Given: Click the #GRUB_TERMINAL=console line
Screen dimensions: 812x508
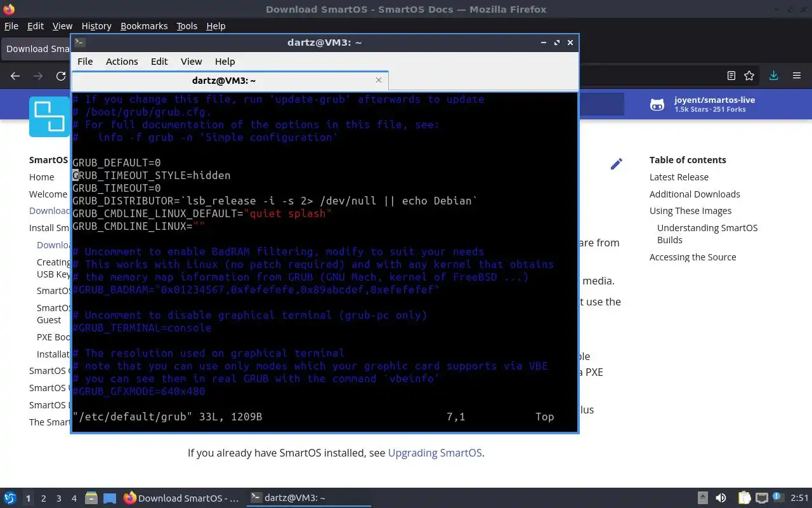Looking at the screenshot, I should (142, 328).
